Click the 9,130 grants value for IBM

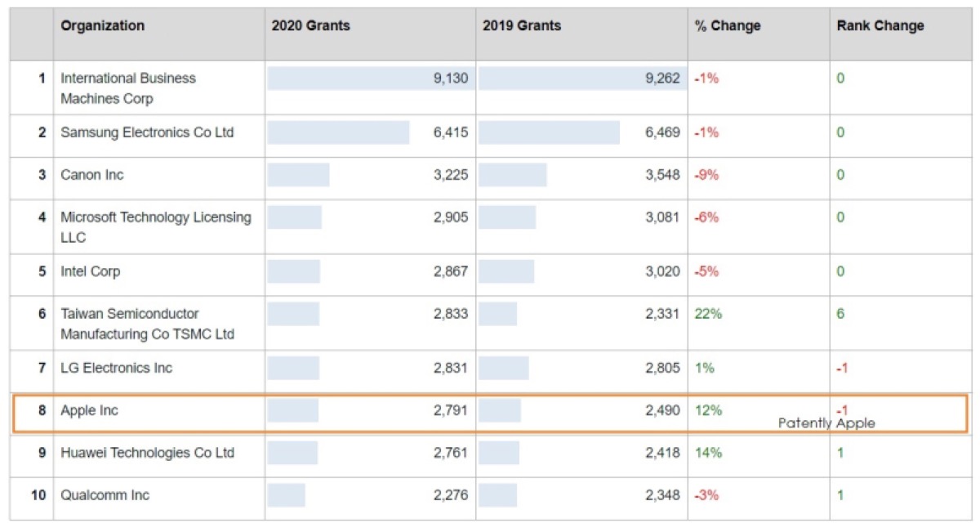tap(451, 78)
